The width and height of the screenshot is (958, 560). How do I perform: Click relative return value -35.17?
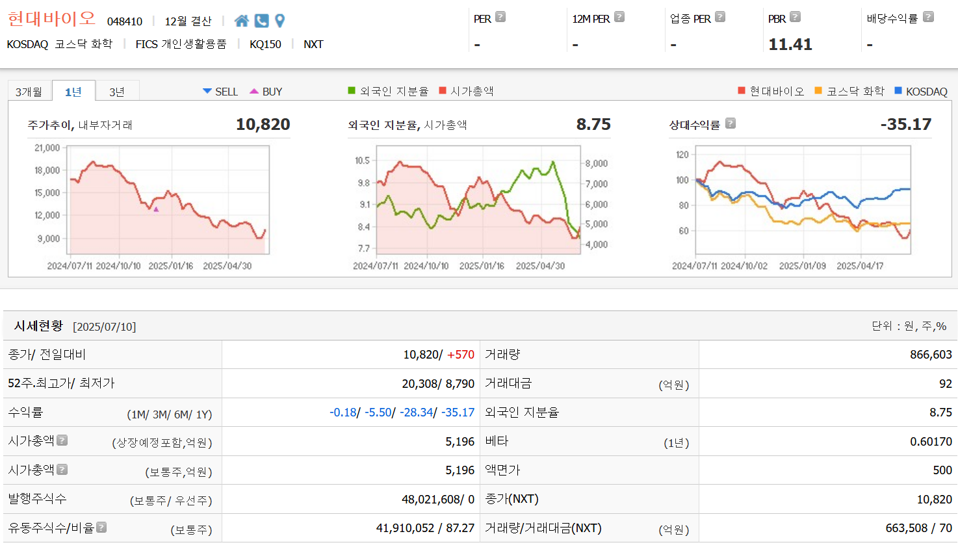pos(906,124)
